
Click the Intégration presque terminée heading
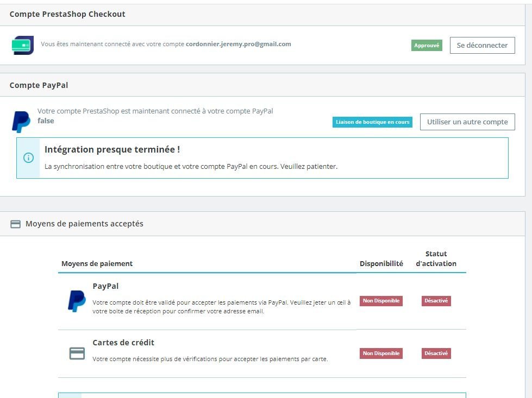[x=112, y=149]
